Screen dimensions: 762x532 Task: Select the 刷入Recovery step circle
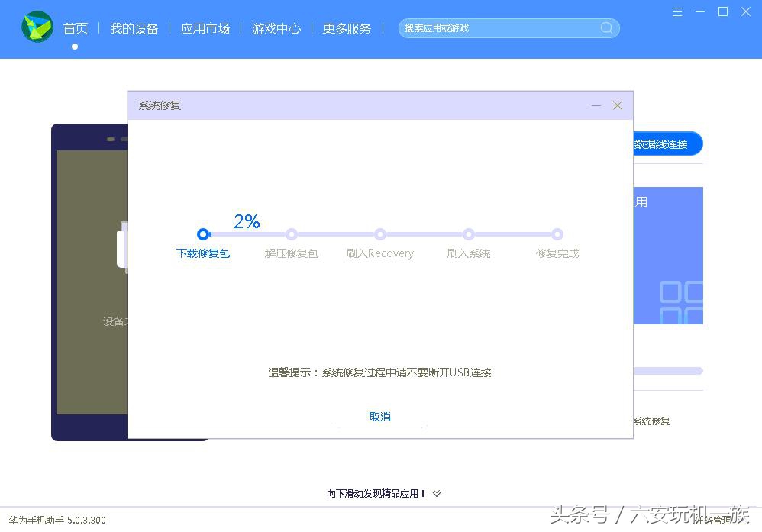click(380, 234)
